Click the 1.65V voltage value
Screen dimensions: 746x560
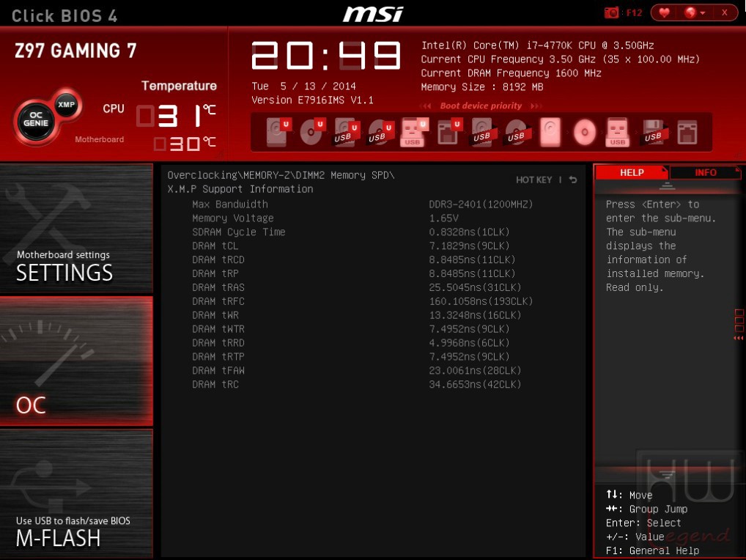[443, 218]
